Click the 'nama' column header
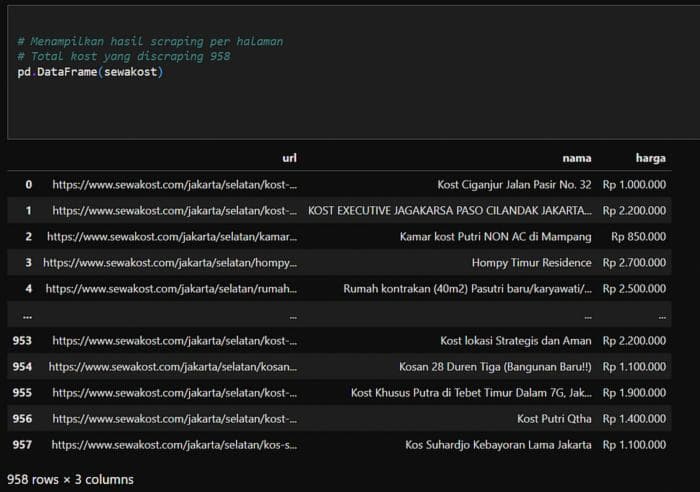 tap(577, 158)
